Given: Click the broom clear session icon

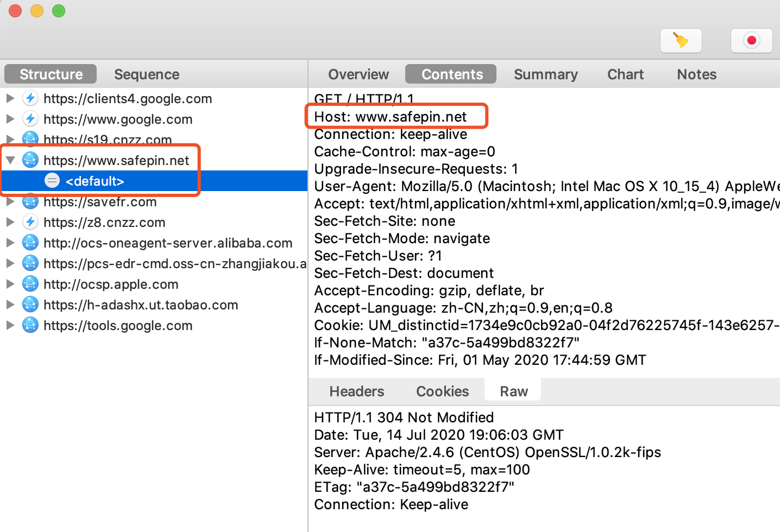Looking at the screenshot, I should point(681,41).
